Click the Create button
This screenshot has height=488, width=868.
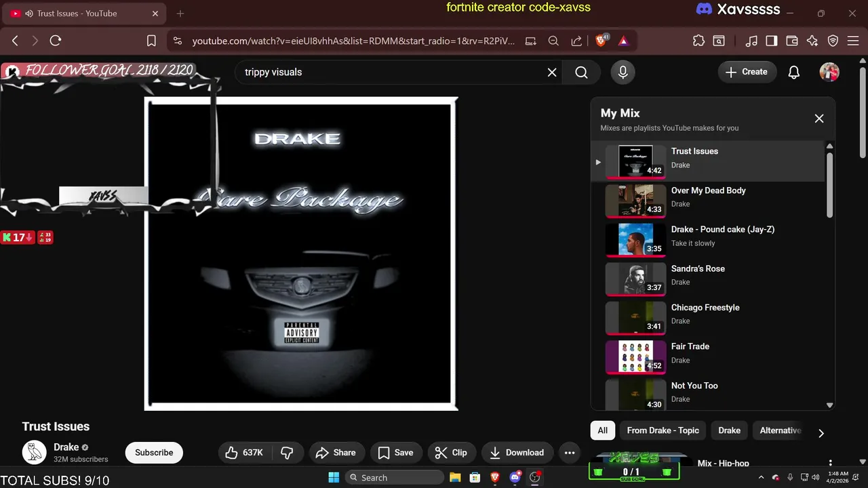[x=747, y=72]
